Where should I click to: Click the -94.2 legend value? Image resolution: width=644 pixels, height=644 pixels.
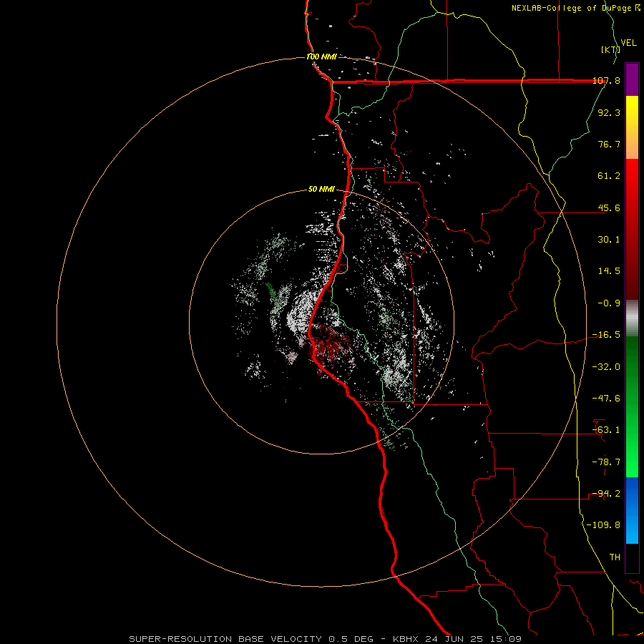[606, 494]
